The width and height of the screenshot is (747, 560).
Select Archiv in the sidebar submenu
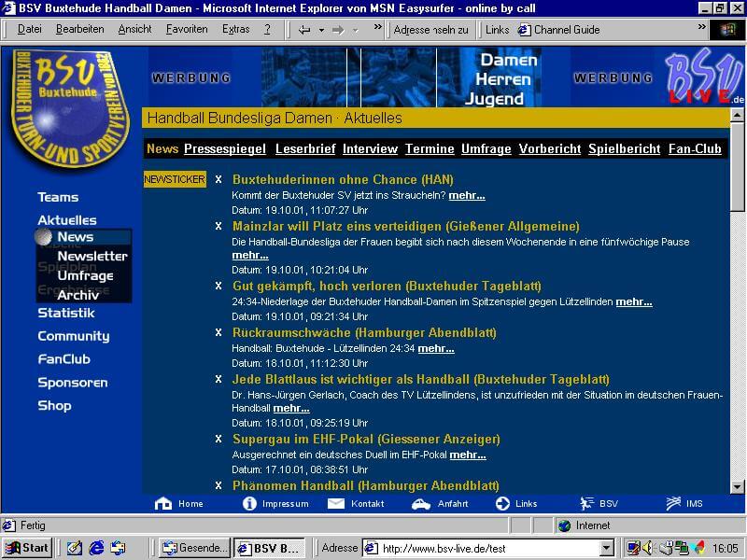coord(78,295)
